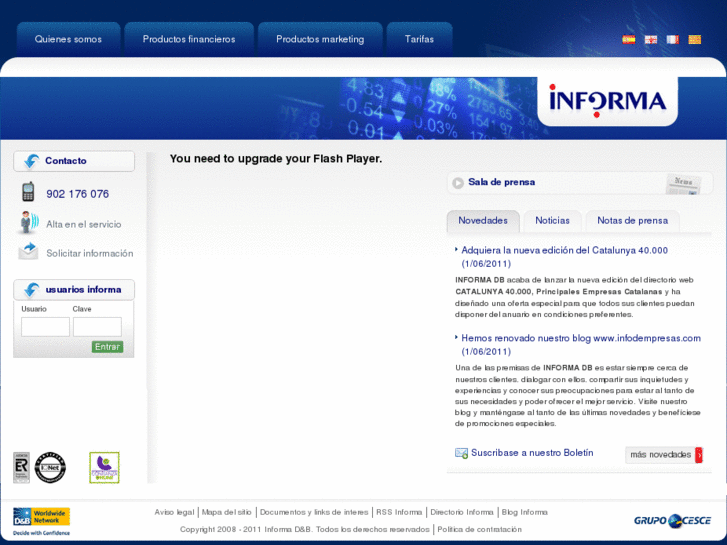Focus the Clave password field
Viewport: 727px width, 545px height.
tap(97, 327)
